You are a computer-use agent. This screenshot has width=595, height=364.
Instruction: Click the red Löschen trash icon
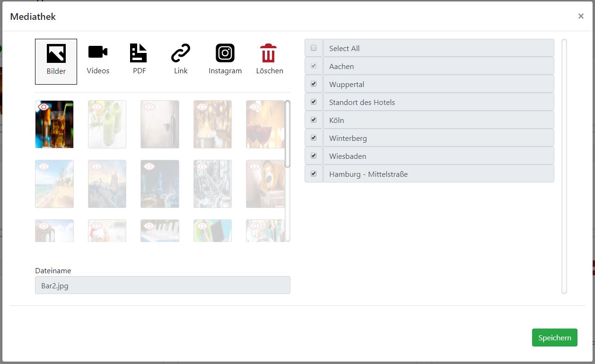269,53
